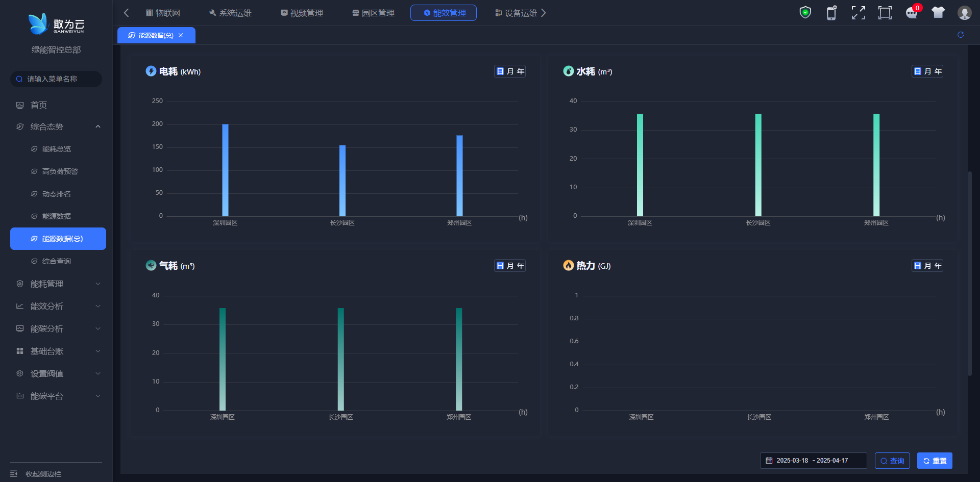
Task: Click the forward arrow in top navigation
Action: 544,13
